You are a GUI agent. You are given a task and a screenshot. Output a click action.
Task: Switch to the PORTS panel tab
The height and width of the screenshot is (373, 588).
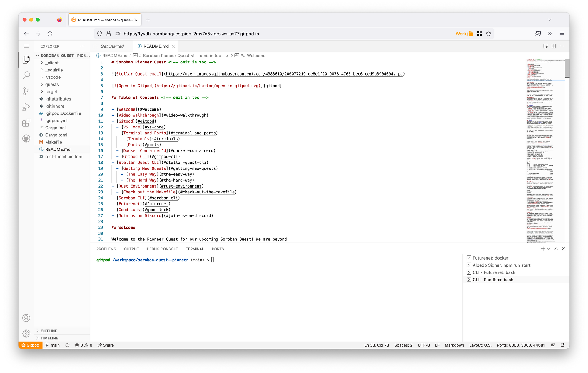(218, 249)
